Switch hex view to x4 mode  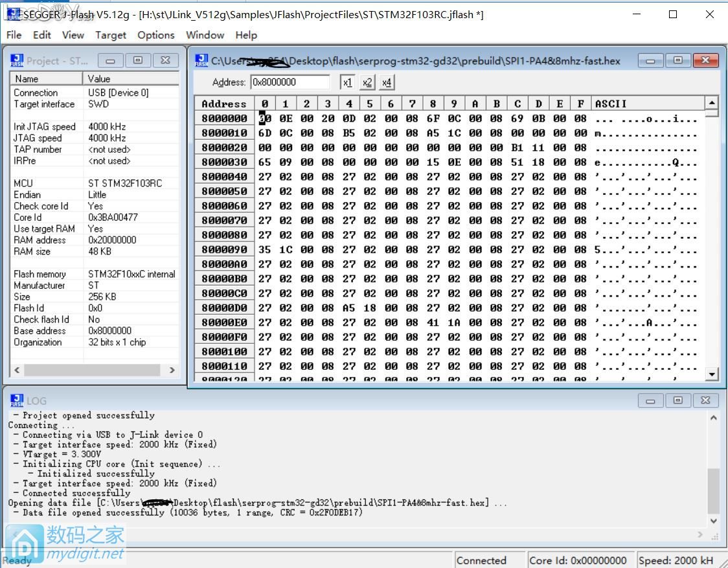[387, 82]
